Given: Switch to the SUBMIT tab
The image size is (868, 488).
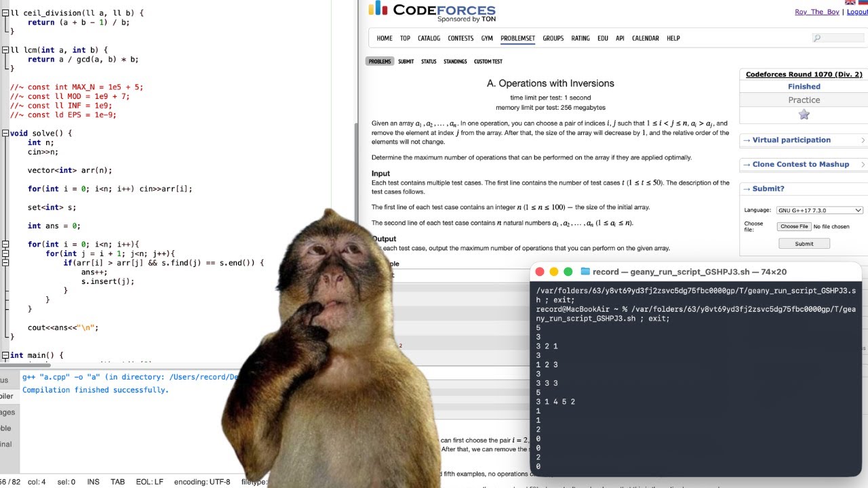Looking at the screenshot, I should click(406, 62).
